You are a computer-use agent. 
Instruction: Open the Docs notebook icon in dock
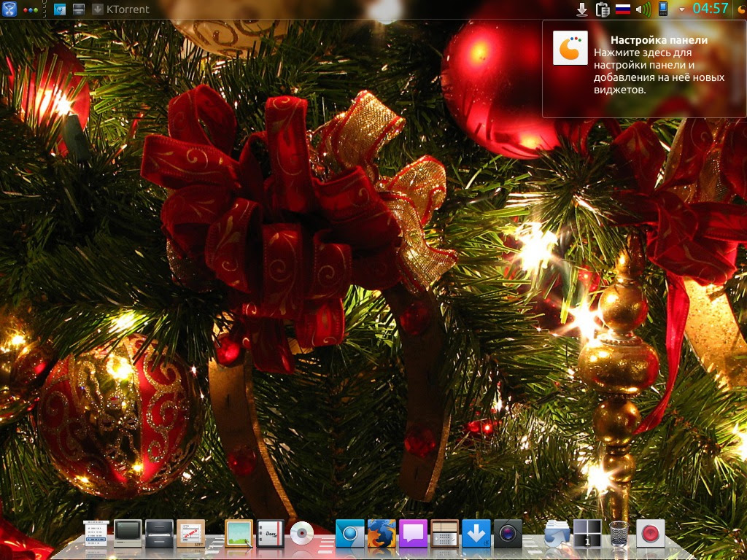pyautogui.click(x=270, y=533)
